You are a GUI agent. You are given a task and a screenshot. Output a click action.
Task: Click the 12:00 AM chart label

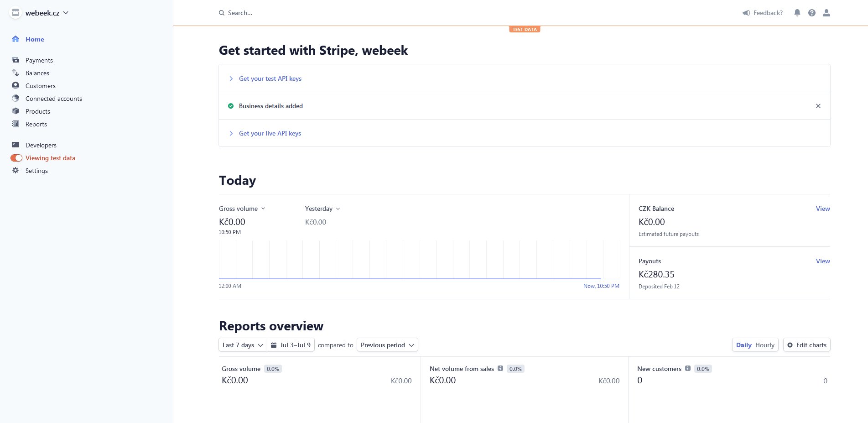230,286
